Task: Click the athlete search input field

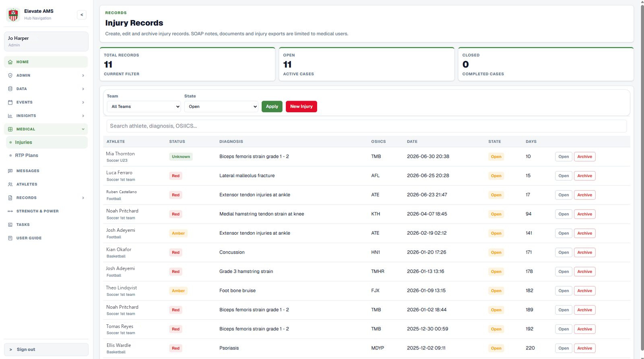Action: click(366, 126)
